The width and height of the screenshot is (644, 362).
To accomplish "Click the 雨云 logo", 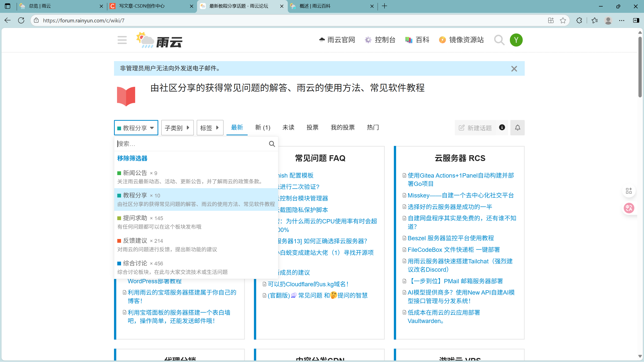I will click(159, 40).
